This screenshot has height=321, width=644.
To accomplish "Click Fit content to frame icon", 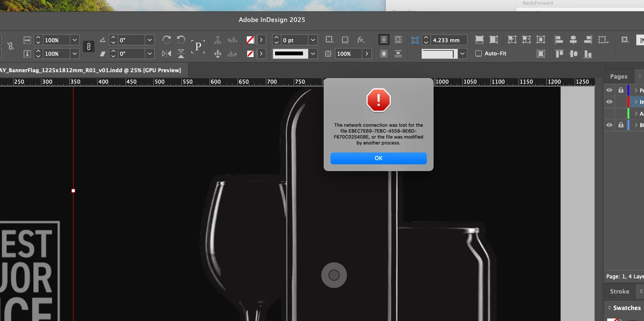I will click(512, 40).
